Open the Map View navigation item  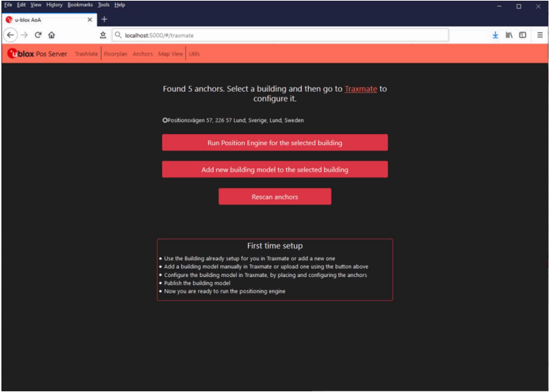pyautogui.click(x=171, y=54)
